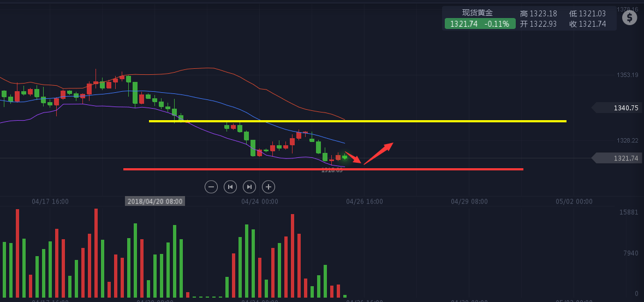Click the 1321.74 current price axis tag
644x302 pixels.
coord(617,158)
